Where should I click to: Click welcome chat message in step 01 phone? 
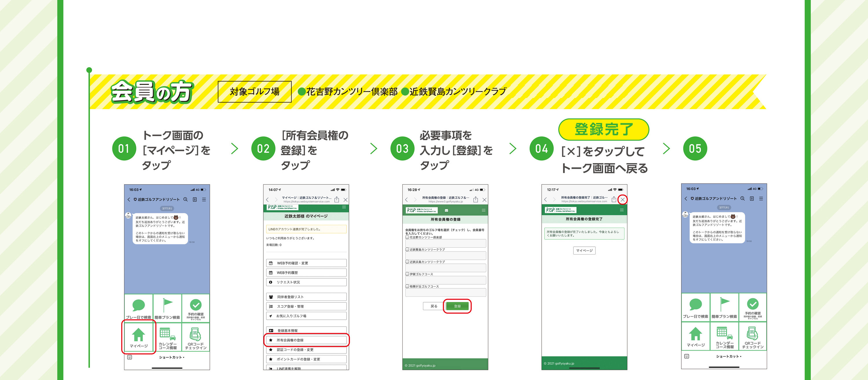tap(160, 229)
